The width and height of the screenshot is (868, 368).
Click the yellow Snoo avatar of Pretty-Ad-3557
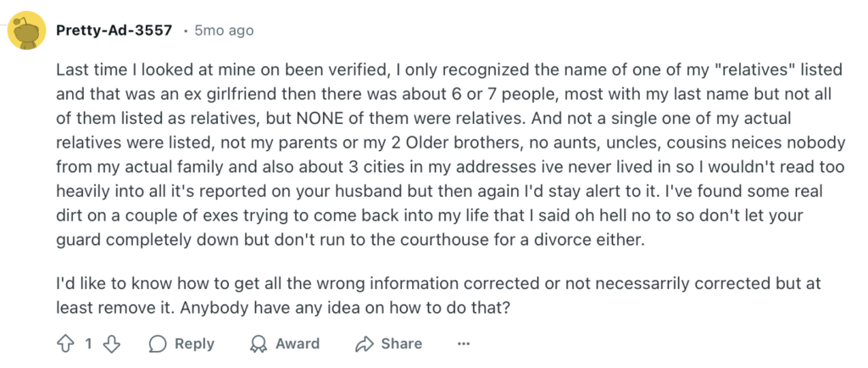pos(26,31)
